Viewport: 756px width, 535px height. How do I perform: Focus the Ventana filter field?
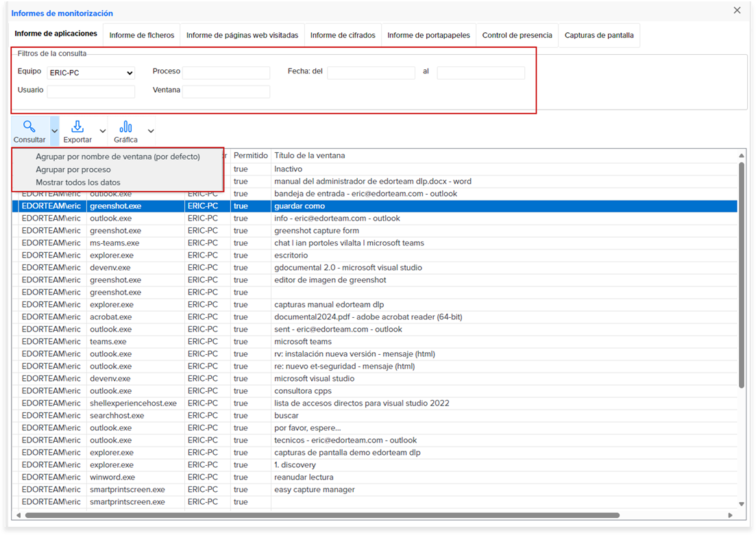pyautogui.click(x=226, y=92)
